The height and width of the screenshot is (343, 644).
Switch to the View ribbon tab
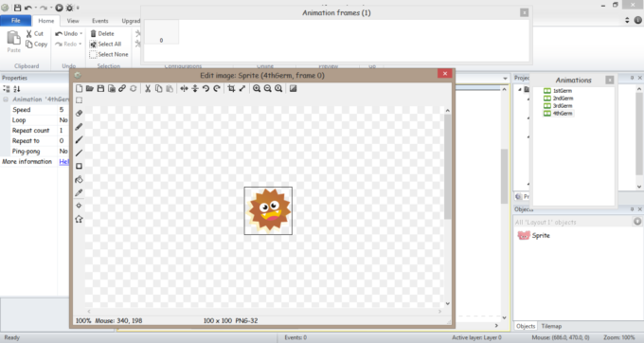(x=73, y=21)
